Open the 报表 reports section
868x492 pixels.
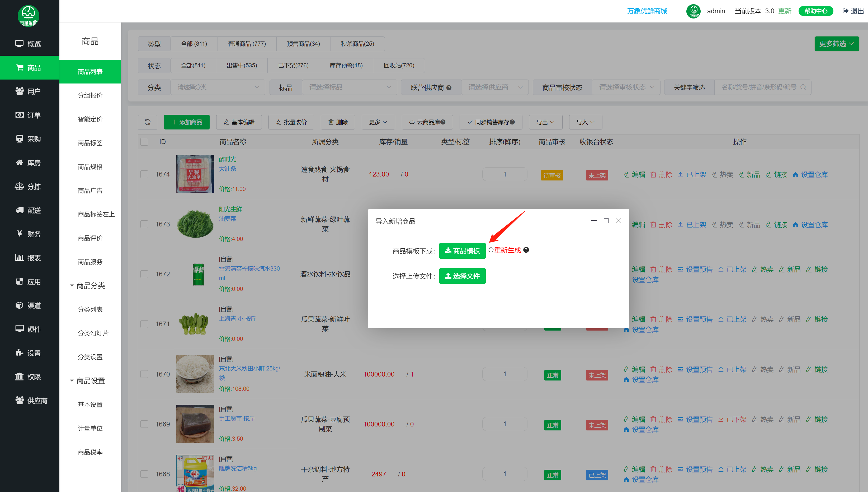[x=29, y=258]
